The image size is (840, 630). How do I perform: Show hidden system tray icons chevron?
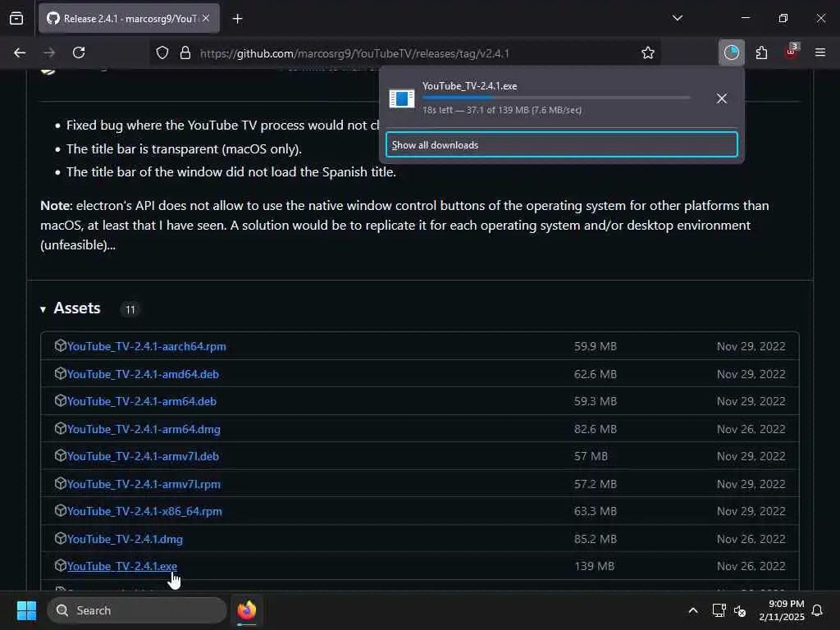click(692, 610)
